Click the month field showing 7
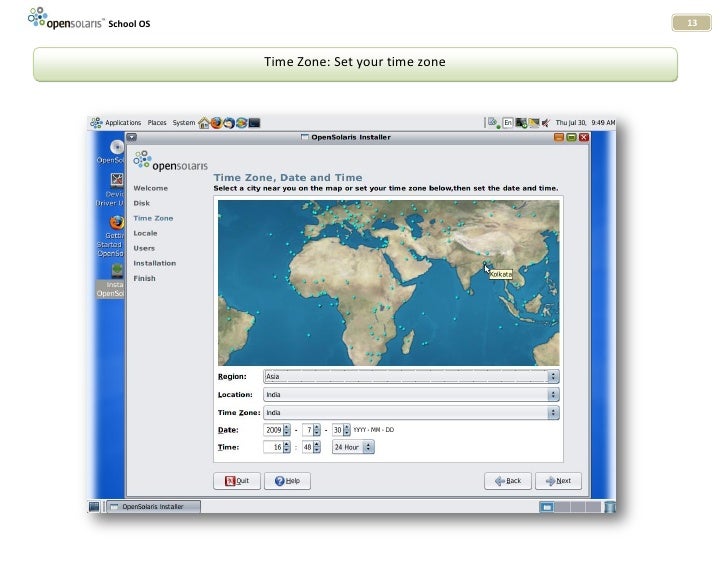This screenshot has height=563, width=728. pos(307,430)
